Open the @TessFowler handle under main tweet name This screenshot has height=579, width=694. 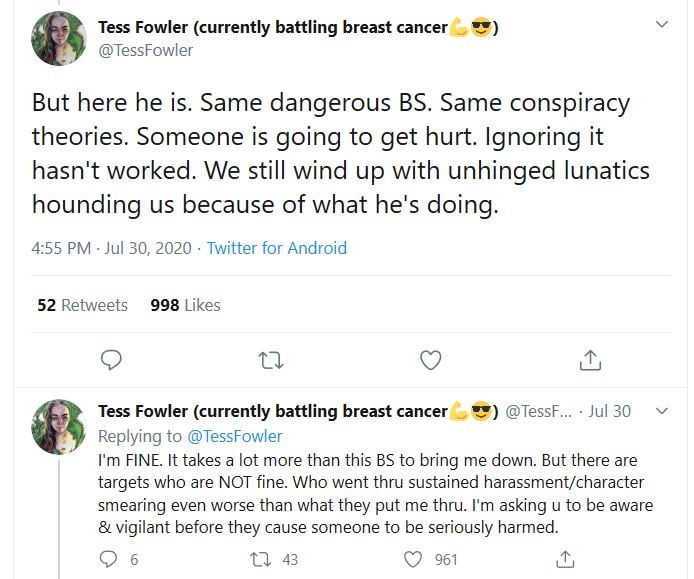[x=146, y=50]
